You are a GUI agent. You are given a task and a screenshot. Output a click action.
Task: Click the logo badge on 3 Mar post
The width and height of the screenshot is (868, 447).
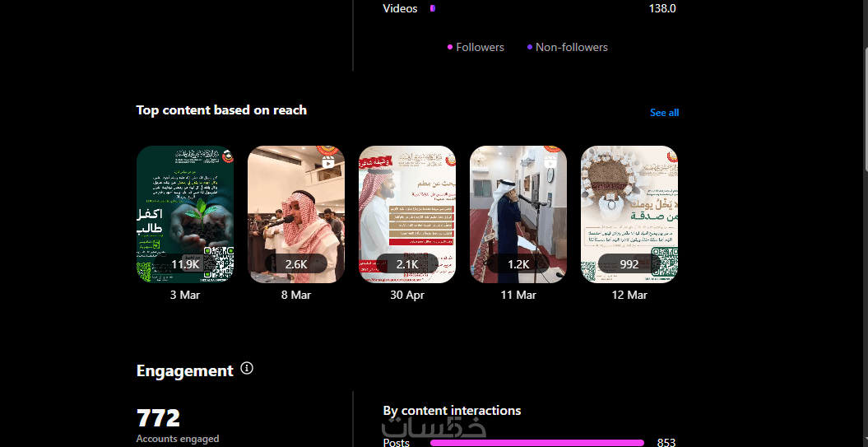click(228, 156)
